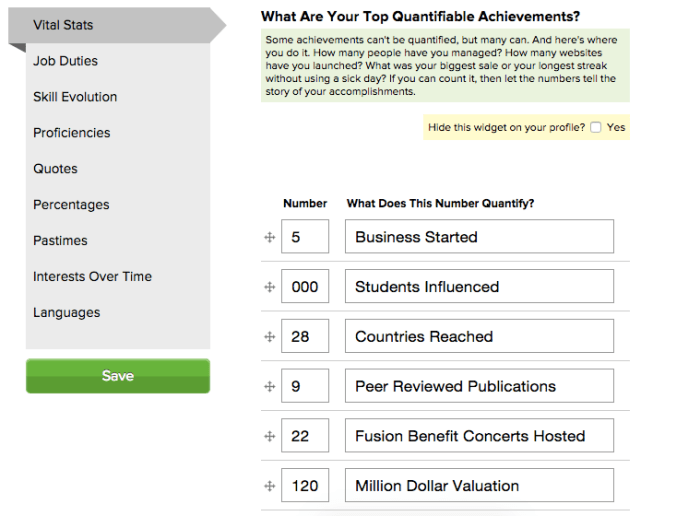Open the Percentages section
This screenshot has height=516, width=700.
pos(71,205)
